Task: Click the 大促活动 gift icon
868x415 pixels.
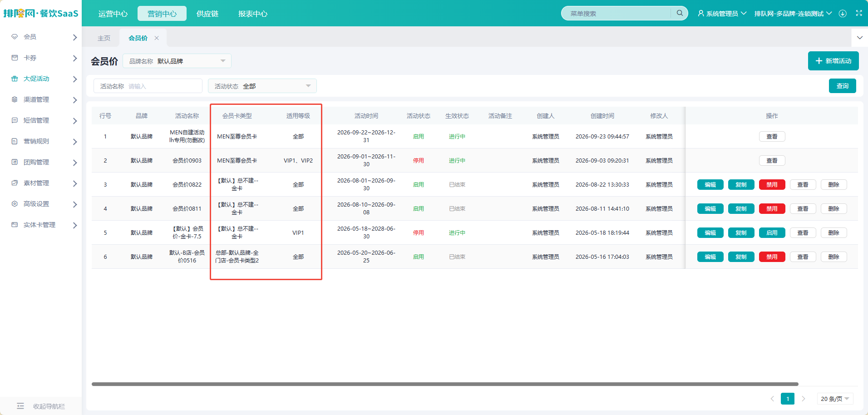Action: coord(15,79)
